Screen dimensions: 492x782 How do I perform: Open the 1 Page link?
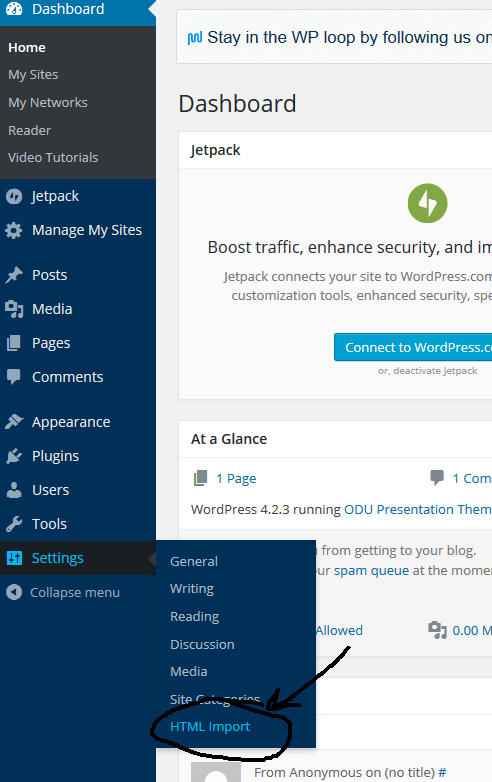[236, 479]
